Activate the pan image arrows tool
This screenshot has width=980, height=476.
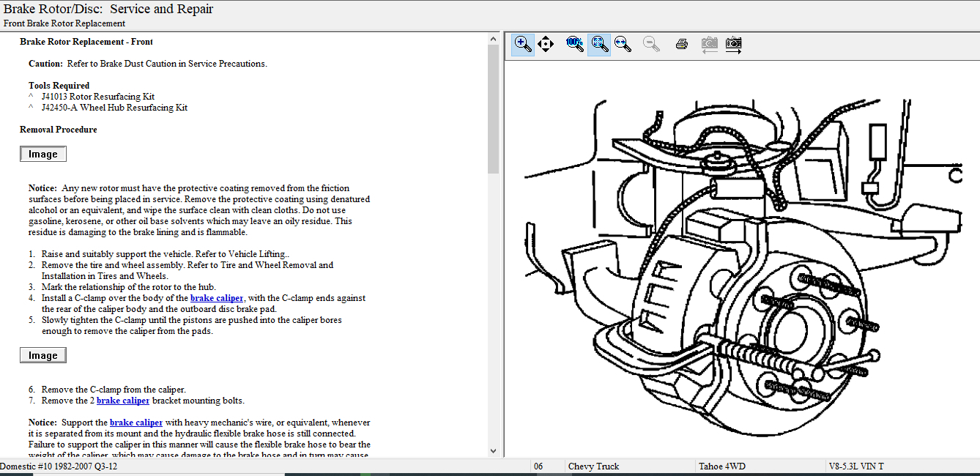click(546, 44)
